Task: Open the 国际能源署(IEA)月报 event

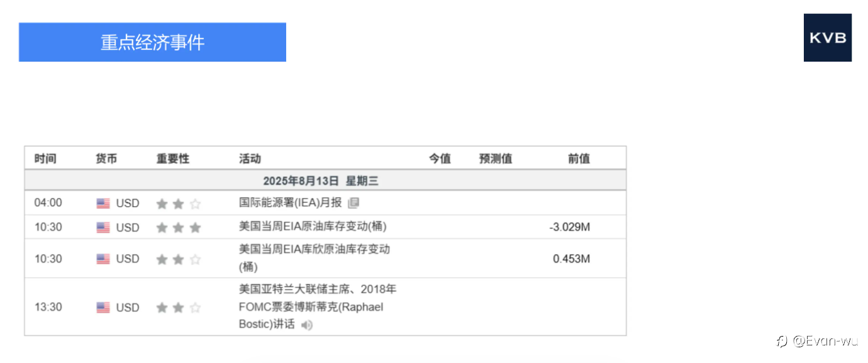Action: coord(291,203)
